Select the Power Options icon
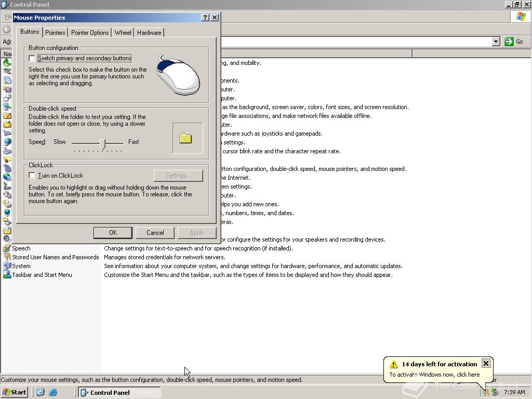 [7, 195]
